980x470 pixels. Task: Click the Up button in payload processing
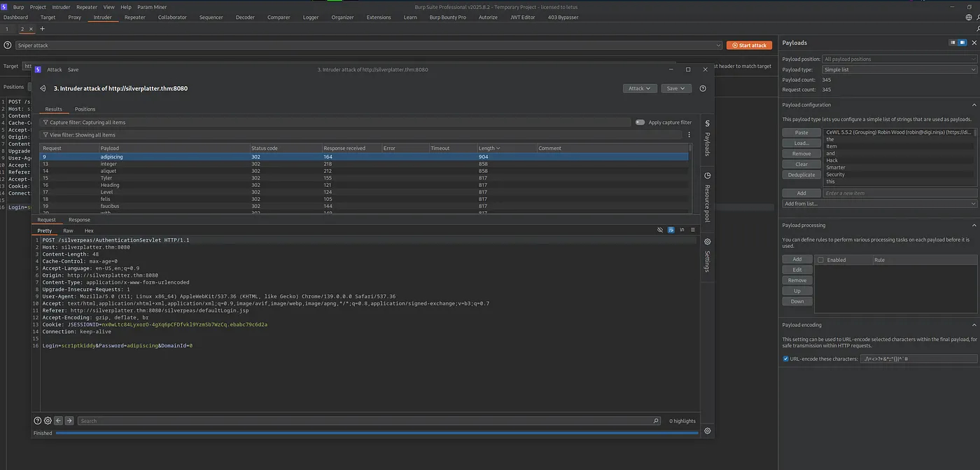click(x=797, y=291)
